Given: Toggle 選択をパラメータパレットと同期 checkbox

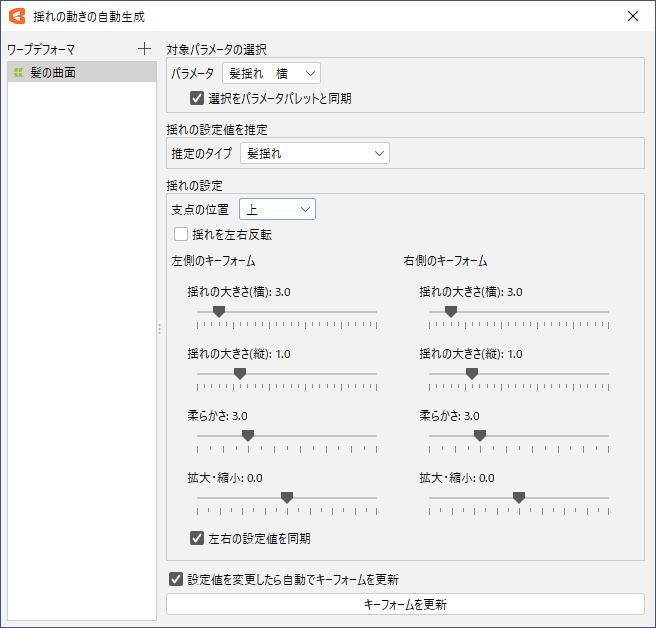Looking at the screenshot, I should (x=197, y=98).
